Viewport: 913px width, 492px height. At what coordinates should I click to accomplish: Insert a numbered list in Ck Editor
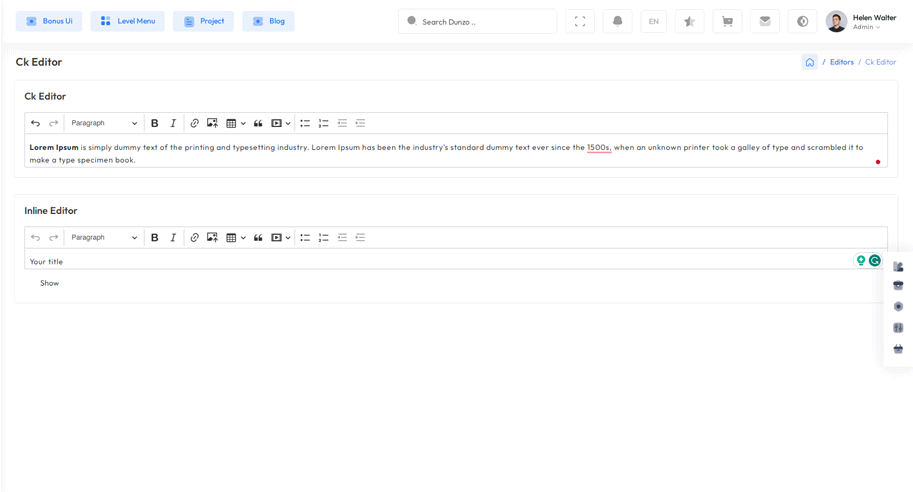323,123
